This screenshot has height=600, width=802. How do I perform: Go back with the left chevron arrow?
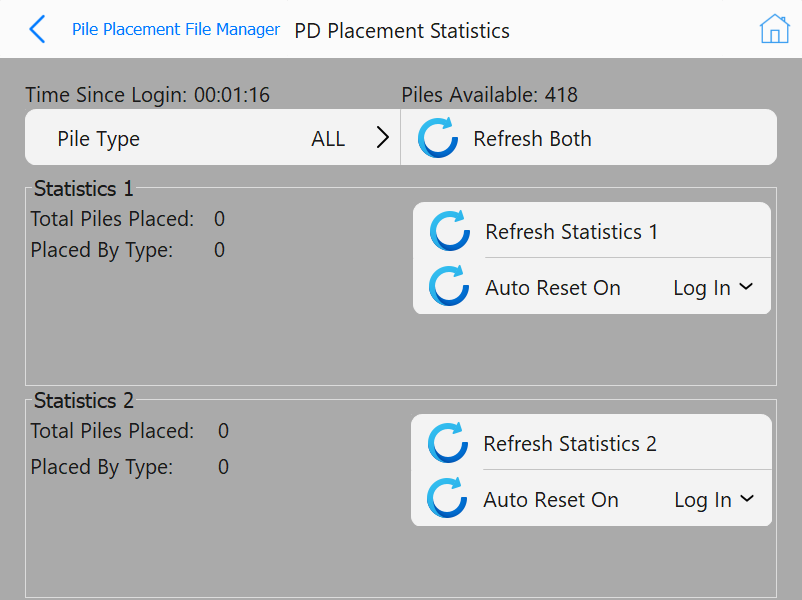pos(37,29)
